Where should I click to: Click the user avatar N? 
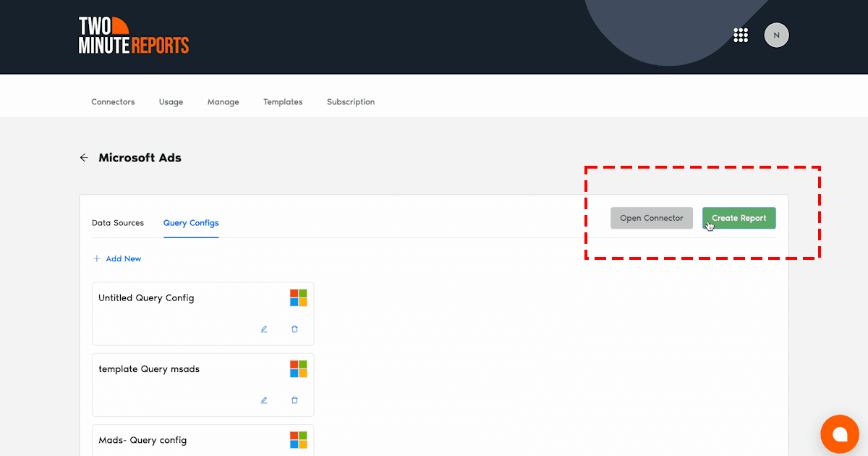pos(776,35)
